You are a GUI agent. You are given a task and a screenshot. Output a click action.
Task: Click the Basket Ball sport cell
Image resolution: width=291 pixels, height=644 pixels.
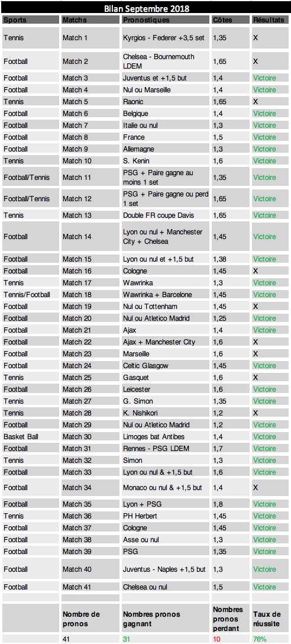tap(31, 437)
